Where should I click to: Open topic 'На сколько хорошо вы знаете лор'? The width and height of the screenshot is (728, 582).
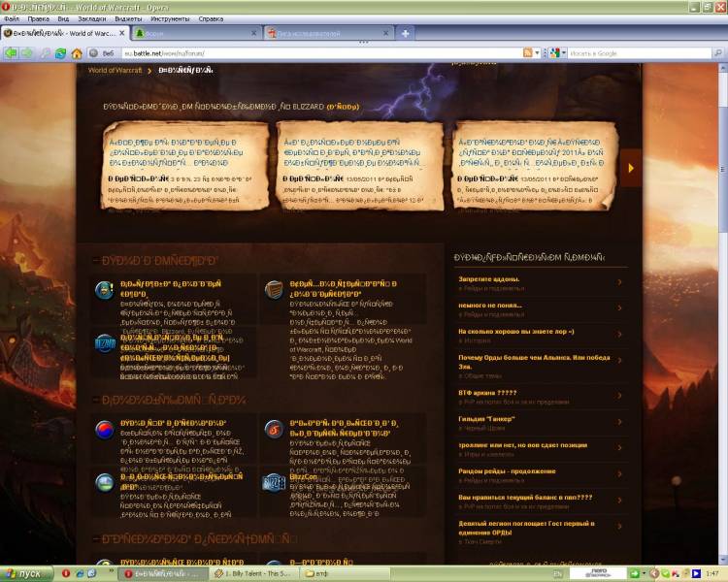pos(515,332)
